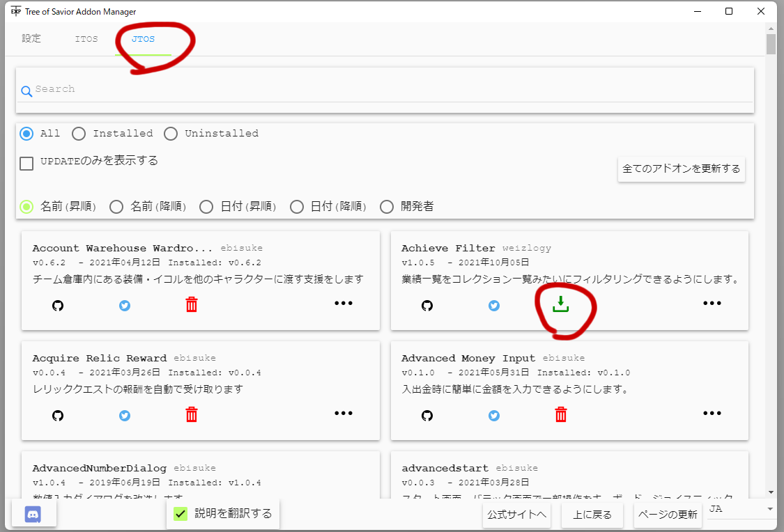Open GitHub page for Achieve Filter addon

(427, 305)
